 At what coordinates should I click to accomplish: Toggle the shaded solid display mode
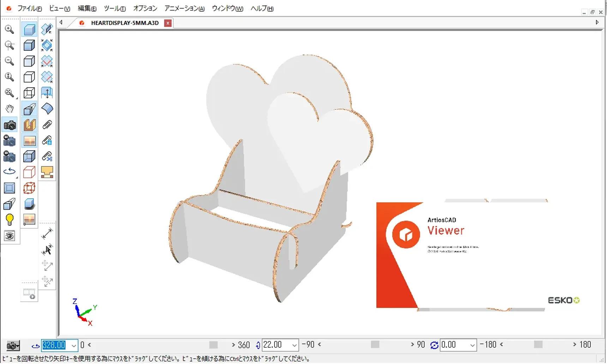coord(29,29)
